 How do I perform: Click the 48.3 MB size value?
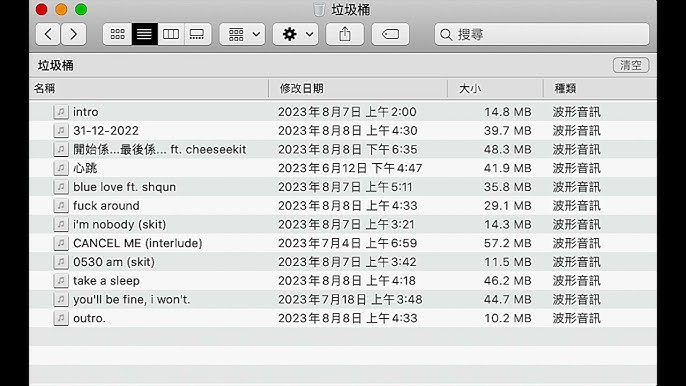(x=508, y=149)
